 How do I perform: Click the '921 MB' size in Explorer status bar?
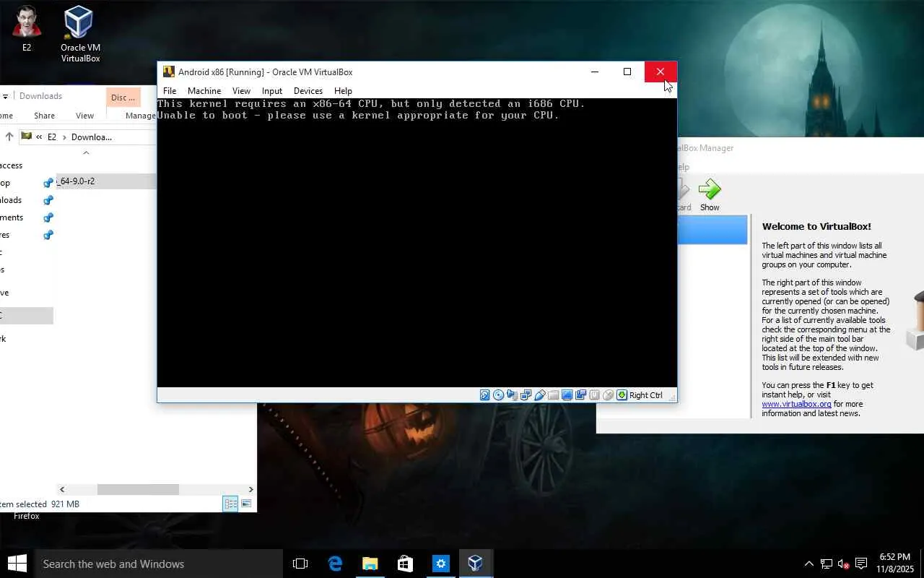click(65, 504)
